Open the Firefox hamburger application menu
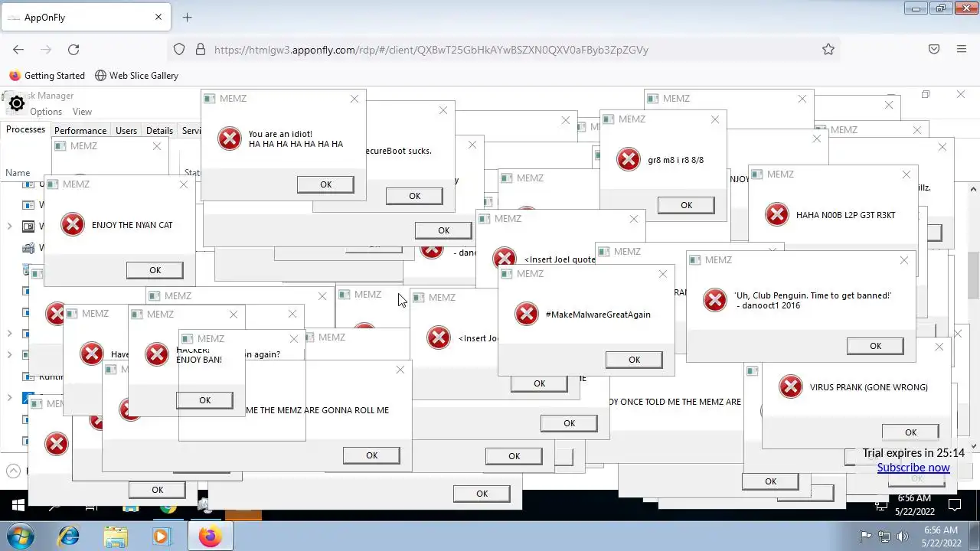The height and width of the screenshot is (551, 980). pyautogui.click(x=962, y=49)
